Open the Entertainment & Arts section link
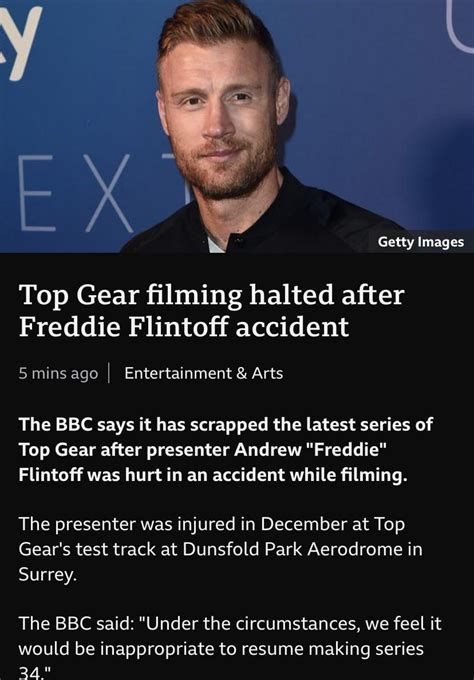The height and width of the screenshot is (680, 474). (203, 373)
